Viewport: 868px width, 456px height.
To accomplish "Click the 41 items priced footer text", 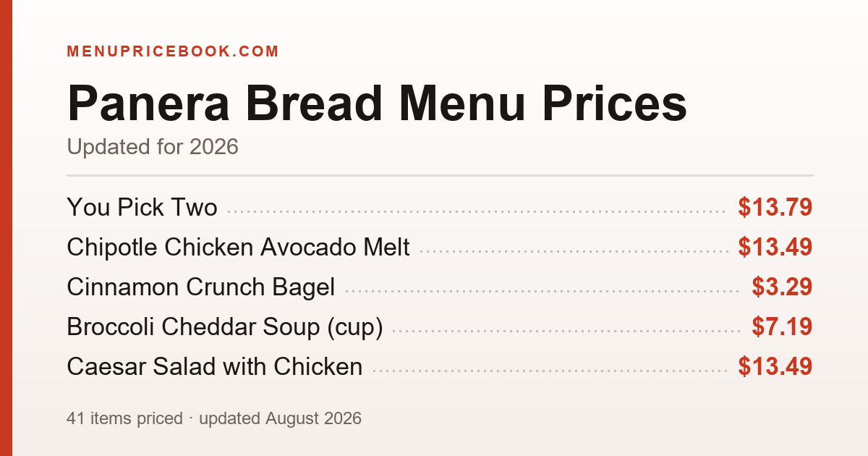I will coord(124,418).
